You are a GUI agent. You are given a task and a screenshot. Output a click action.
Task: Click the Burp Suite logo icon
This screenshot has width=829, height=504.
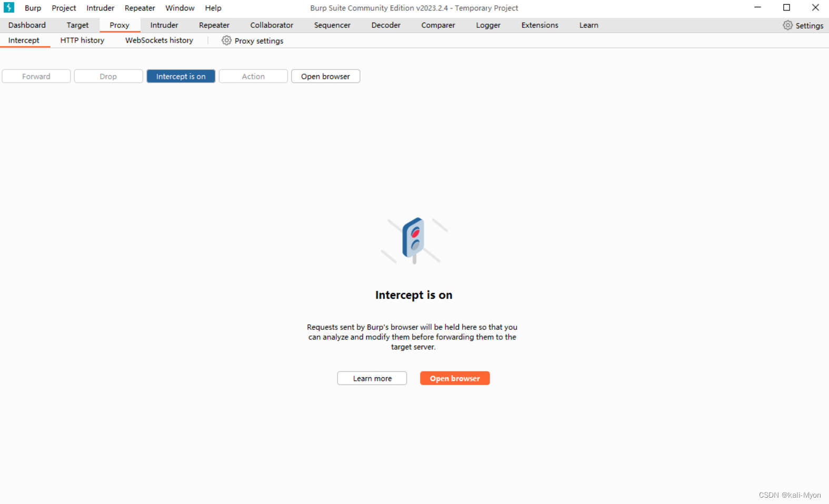pyautogui.click(x=9, y=7)
